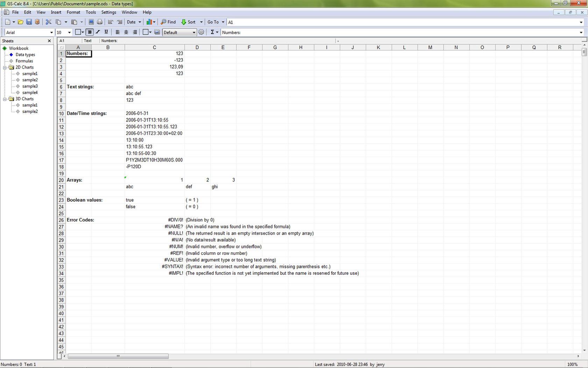Select the Cut tool
This screenshot has width=588, height=368.
point(49,22)
